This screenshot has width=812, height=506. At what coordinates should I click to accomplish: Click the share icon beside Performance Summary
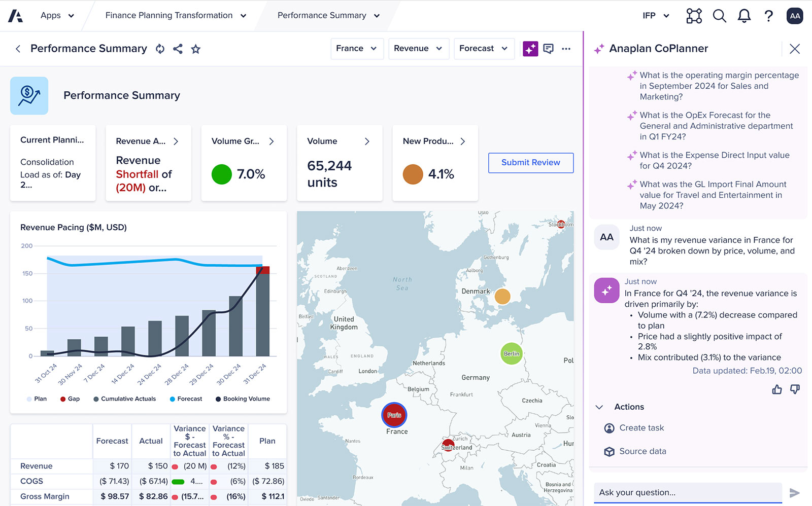(178, 49)
